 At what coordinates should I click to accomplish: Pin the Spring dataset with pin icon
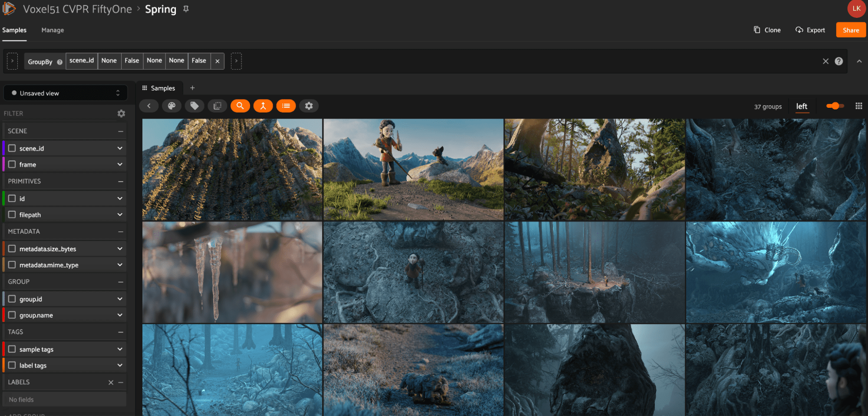pos(186,9)
